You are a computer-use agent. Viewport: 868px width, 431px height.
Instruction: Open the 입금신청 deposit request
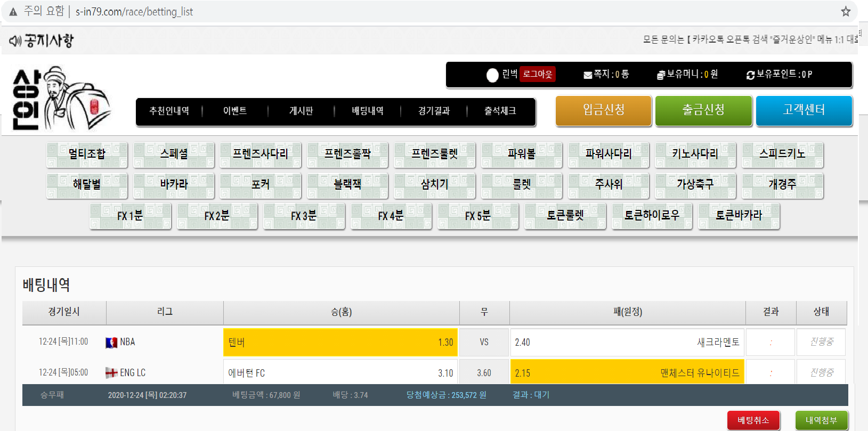coord(603,110)
